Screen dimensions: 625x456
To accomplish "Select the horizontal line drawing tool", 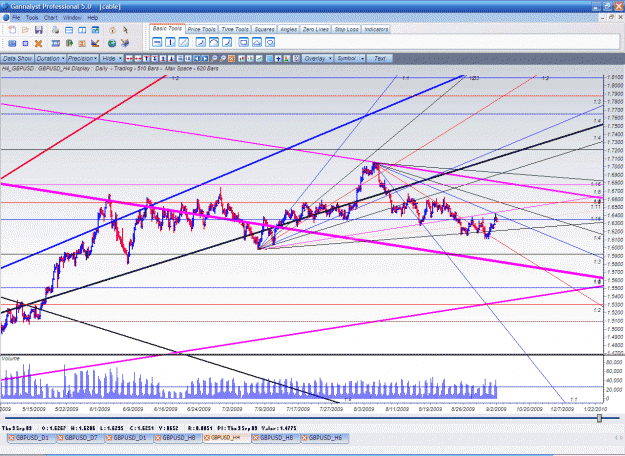I will tap(157, 42).
